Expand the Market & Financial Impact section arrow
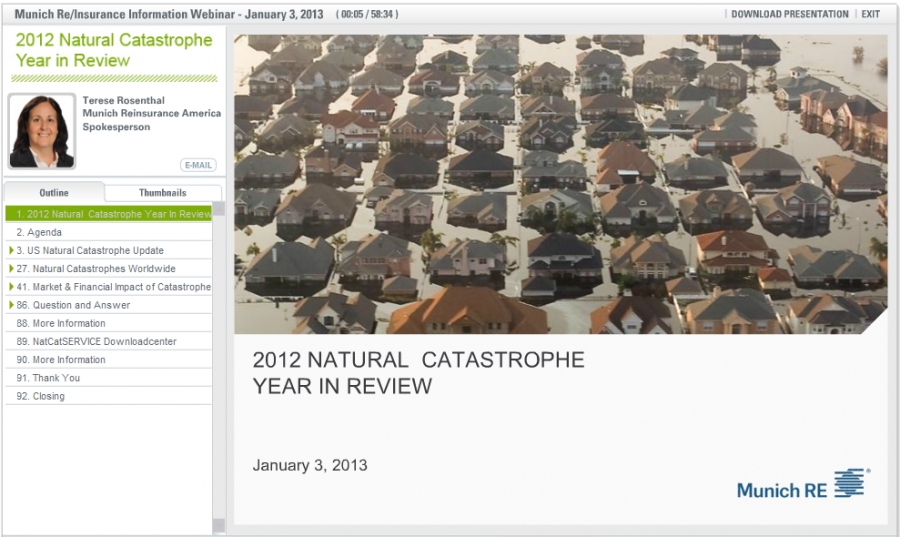 pos(11,287)
